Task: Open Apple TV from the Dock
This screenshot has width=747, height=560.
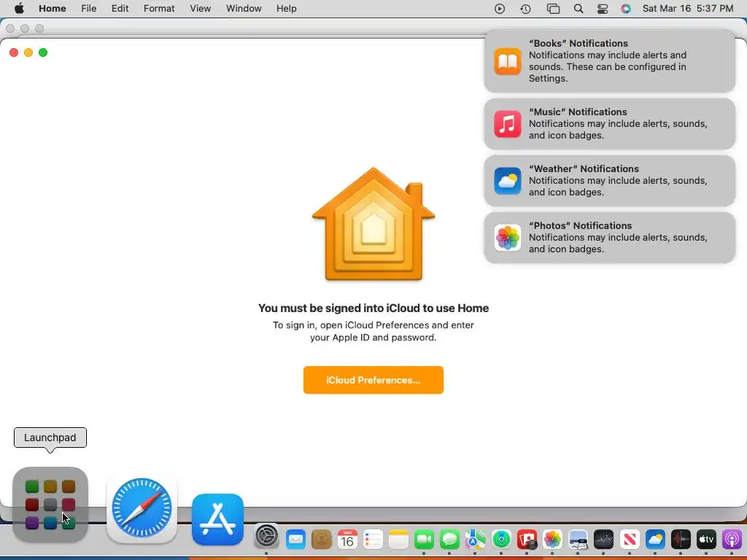Action: [706, 540]
